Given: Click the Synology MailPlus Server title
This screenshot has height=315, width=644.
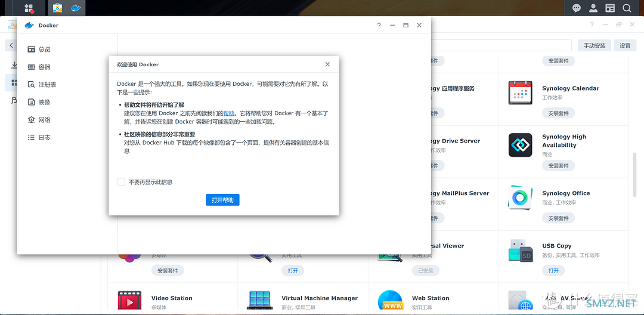Looking at the screenshot, I should tap(460, 193).
